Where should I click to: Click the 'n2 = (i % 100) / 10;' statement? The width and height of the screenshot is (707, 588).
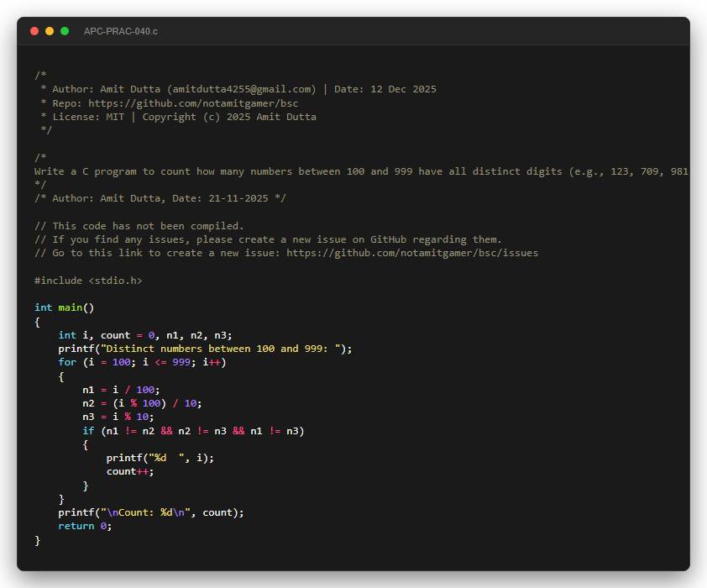[142, 403]
